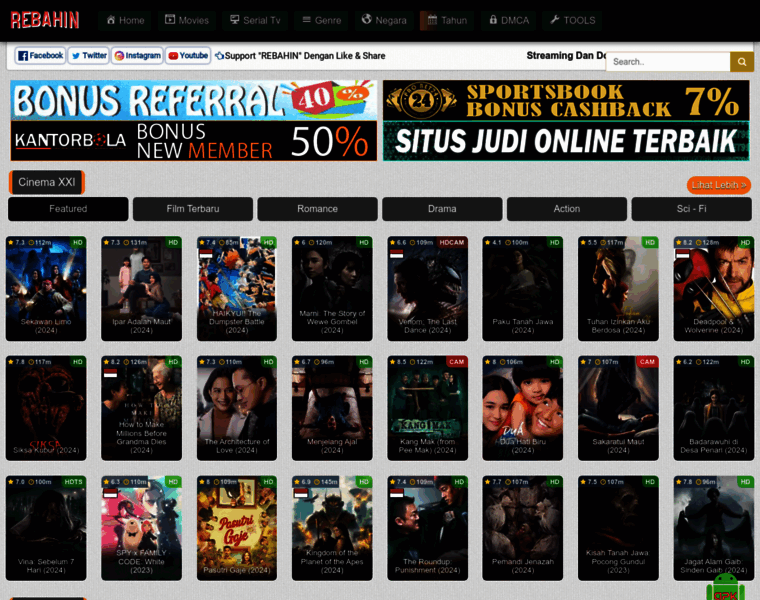Open Tuhan Izinkan Aku Berdosa poster
This screenshot has height=600, width=760.
click(x=618, y=289)
